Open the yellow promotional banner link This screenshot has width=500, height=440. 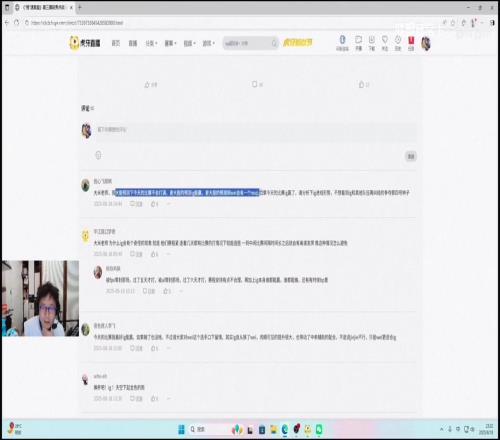(x=298, y=43)
